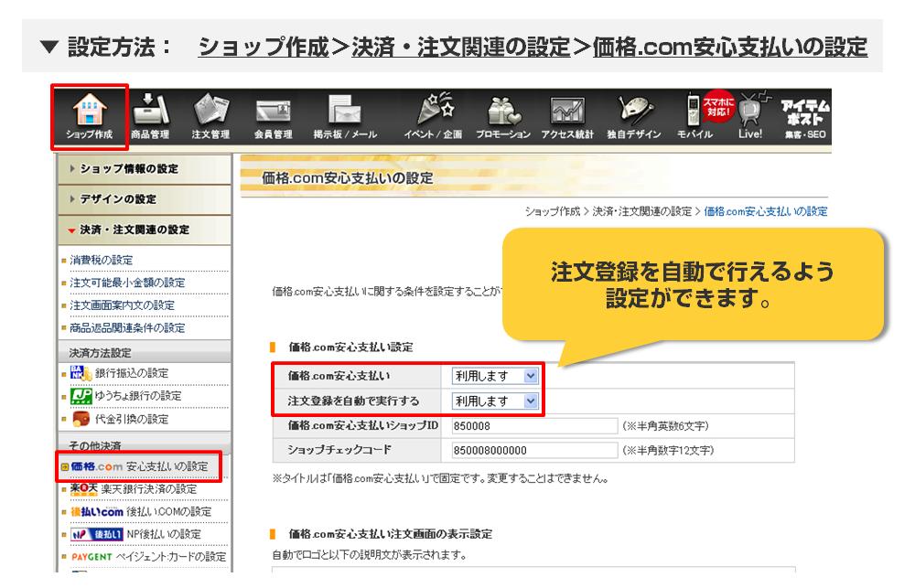The height and width of the screenshot is (588, 915).
Task: Expand デザインの設定 section
Action: point(145,199)
